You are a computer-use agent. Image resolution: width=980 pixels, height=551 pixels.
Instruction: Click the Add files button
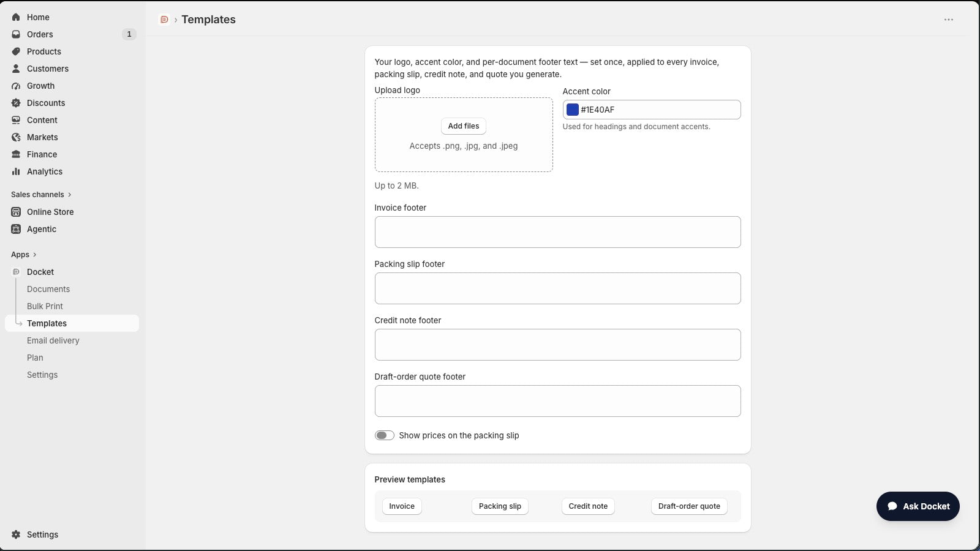coord(464,126)
